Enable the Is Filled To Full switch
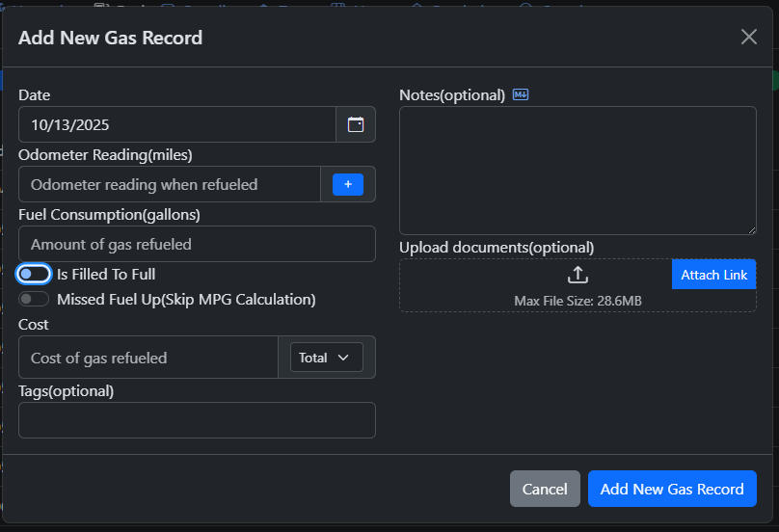779x532 pixels. (x=34, y=275)
